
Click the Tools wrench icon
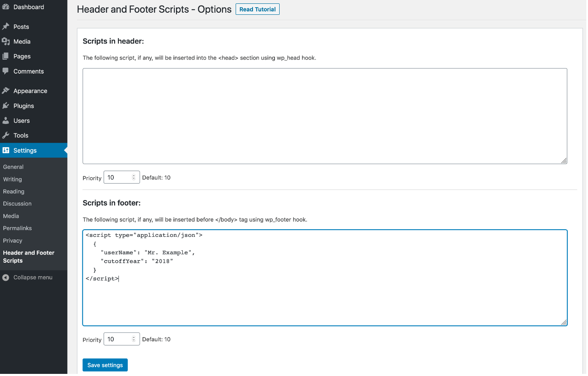5,135
